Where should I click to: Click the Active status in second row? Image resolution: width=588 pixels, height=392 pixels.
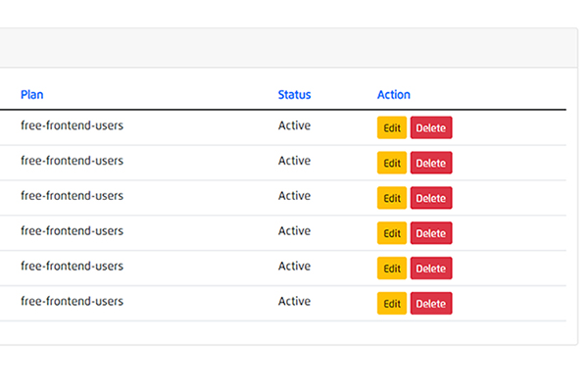click(294, 161)
